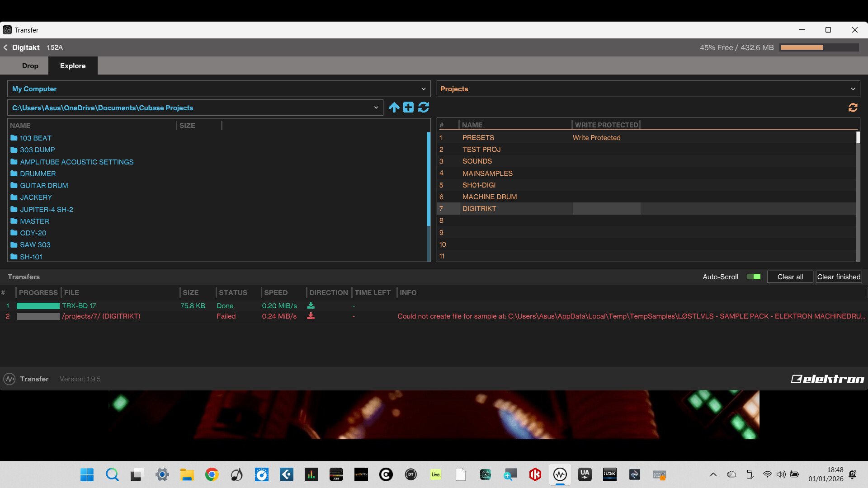
Task: Switch to the Drop tab
Action: pyautogui.click(x=30, y=66)
